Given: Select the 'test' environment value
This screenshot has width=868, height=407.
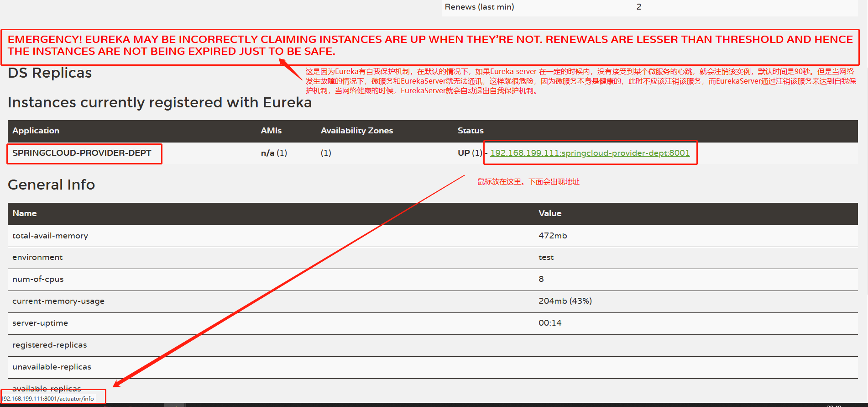Looking at the screenshot, I should coord(546,257).
